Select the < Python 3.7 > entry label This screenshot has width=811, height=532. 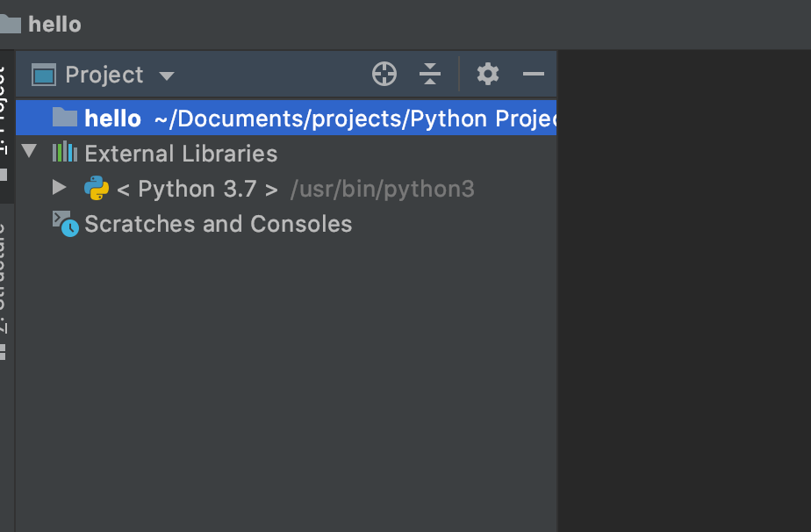(197, 189)
